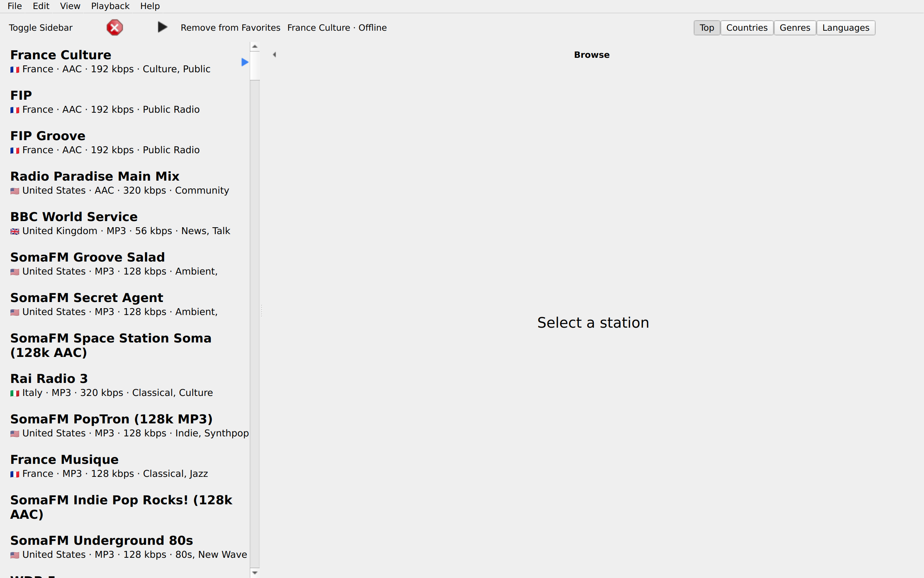The width and height of the screenshot is (924, 578).
Task: Select France Musique station
Action: pyautogui.click(x=125, y=467)
